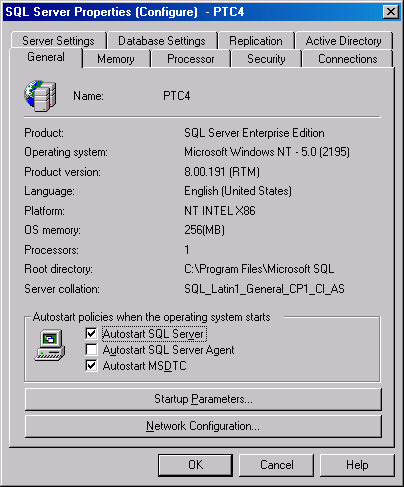The height and width of the screenshot is (487, 404).
Task: Switch to the Server Settings tab
Action: tap(59, 41)
